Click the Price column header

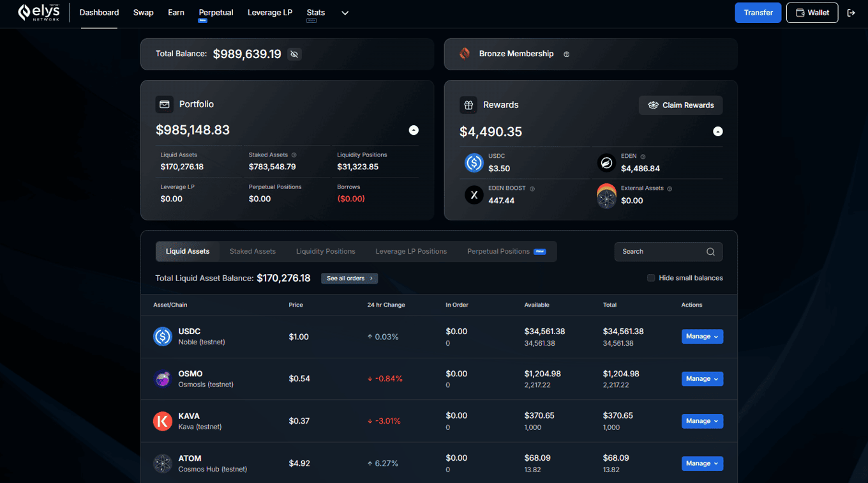(x=296, y=305)
